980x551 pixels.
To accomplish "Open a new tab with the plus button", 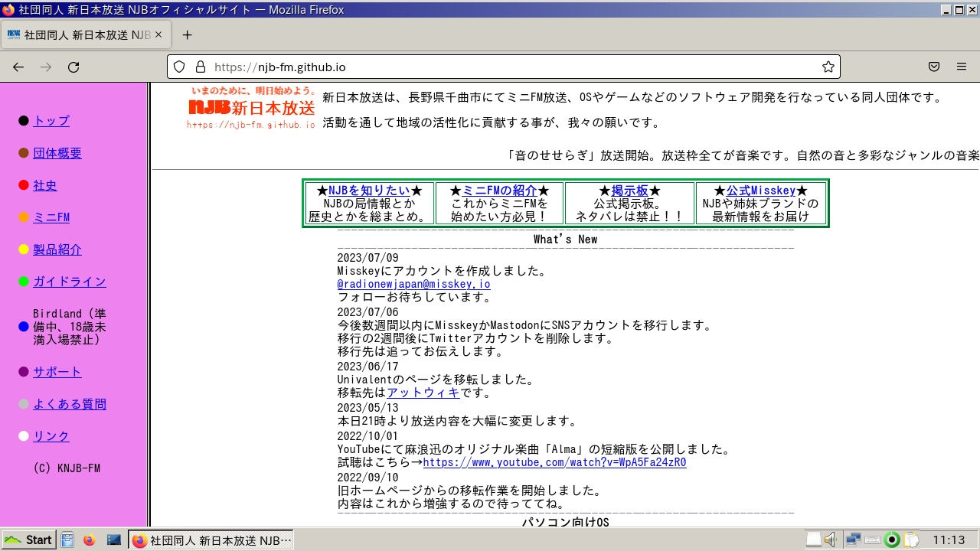I will (187, 35).
